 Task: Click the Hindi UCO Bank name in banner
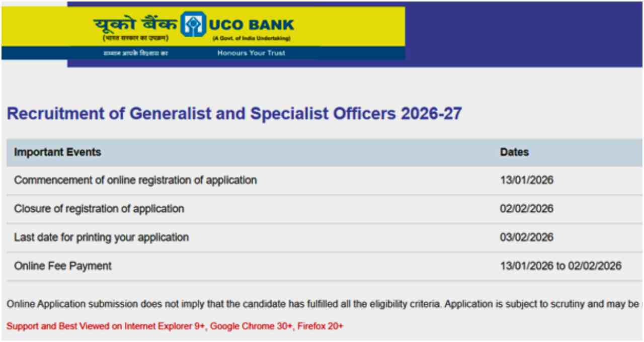pos(135,24)
